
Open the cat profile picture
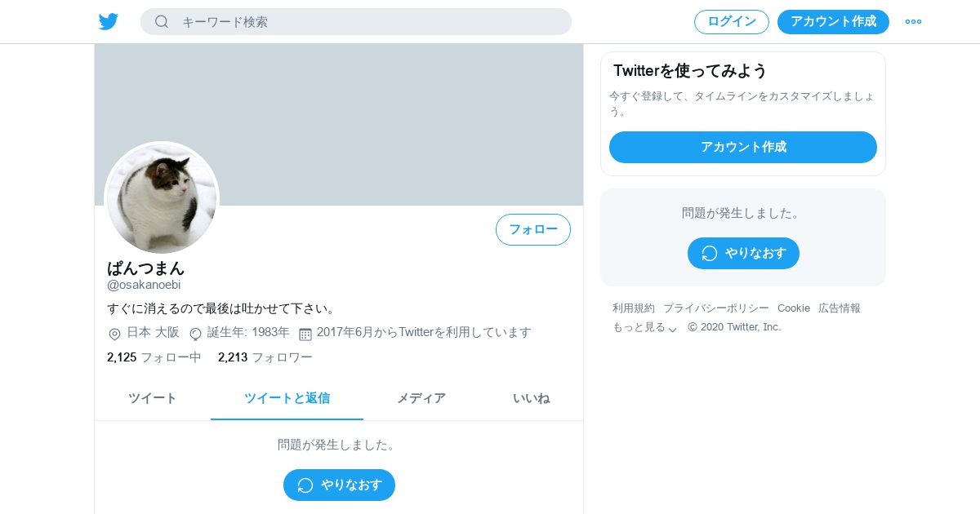click(162, 198)
